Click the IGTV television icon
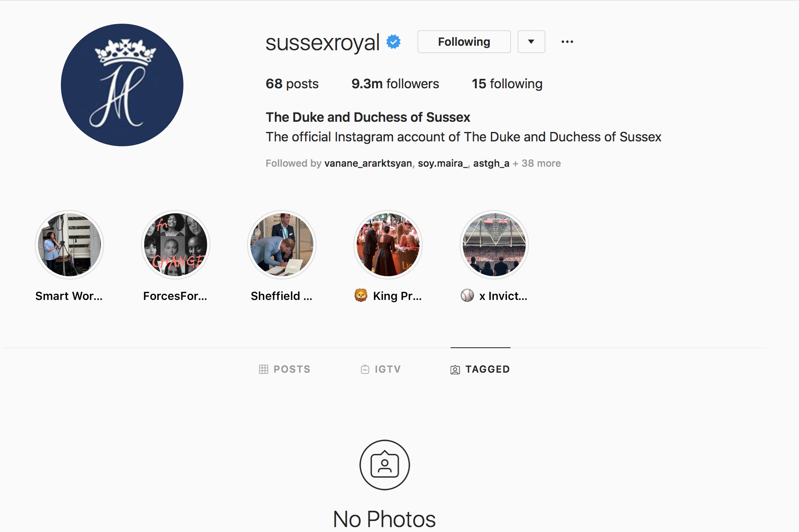This screenshot has width=799, height=532. click(365, 369)
